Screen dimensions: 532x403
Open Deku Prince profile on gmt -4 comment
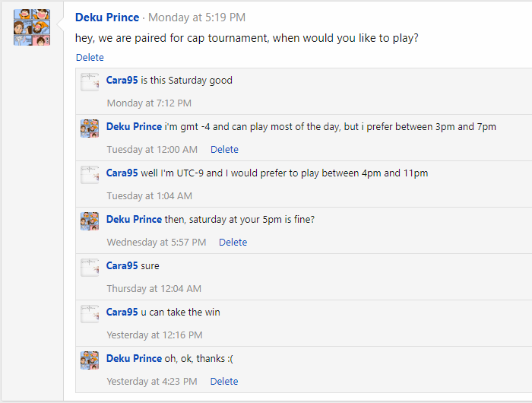point(134,126)
